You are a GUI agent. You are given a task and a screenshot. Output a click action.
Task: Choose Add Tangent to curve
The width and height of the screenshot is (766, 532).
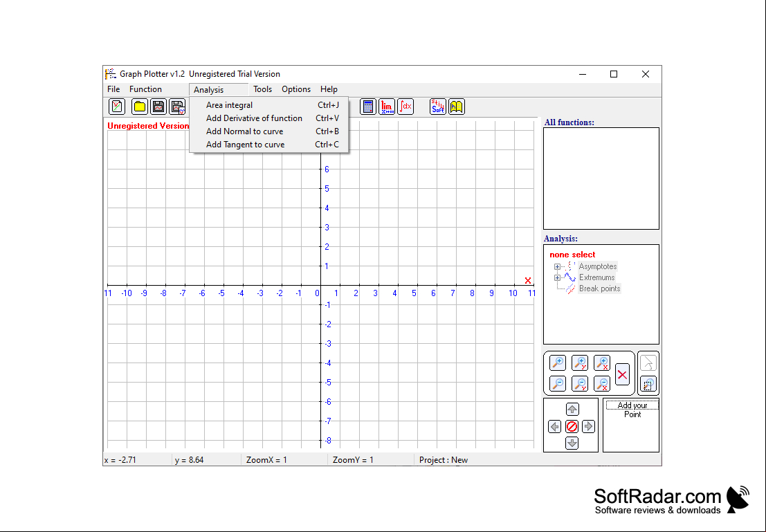tap(269, 145)
